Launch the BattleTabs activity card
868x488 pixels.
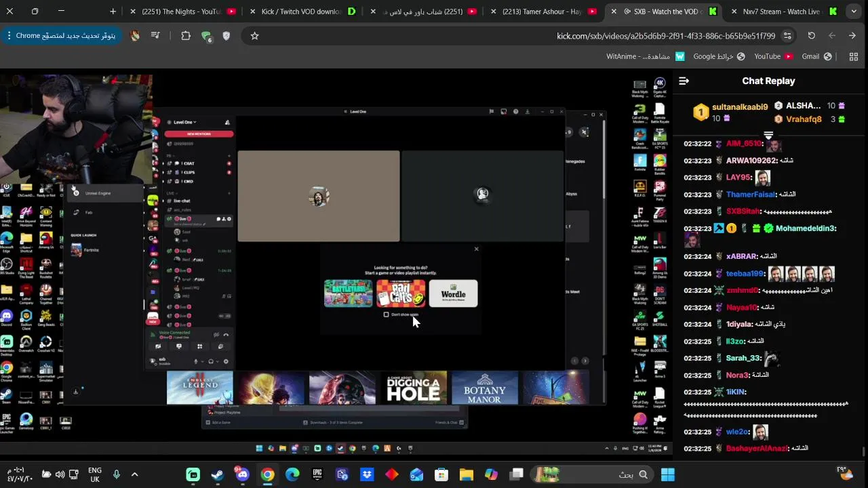pyautogui.click(x=349, y=293)
